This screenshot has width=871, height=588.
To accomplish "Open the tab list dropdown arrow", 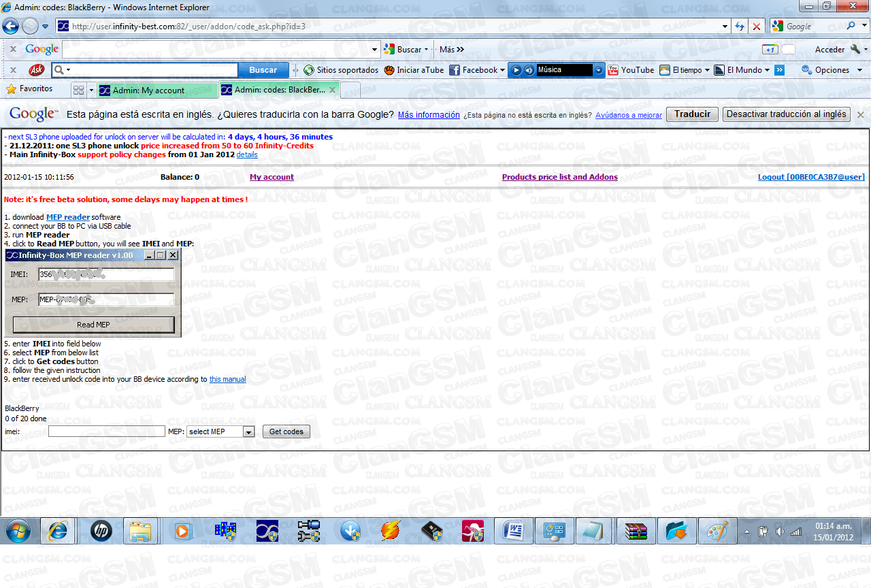I will [91, 90].
